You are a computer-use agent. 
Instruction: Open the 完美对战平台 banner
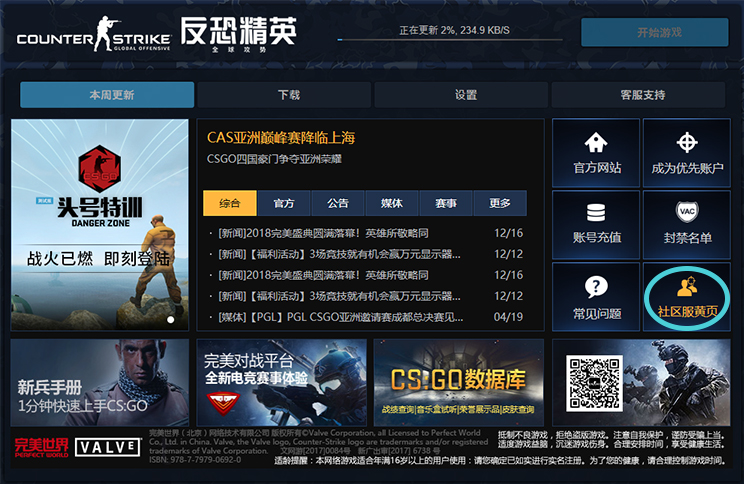281,382
